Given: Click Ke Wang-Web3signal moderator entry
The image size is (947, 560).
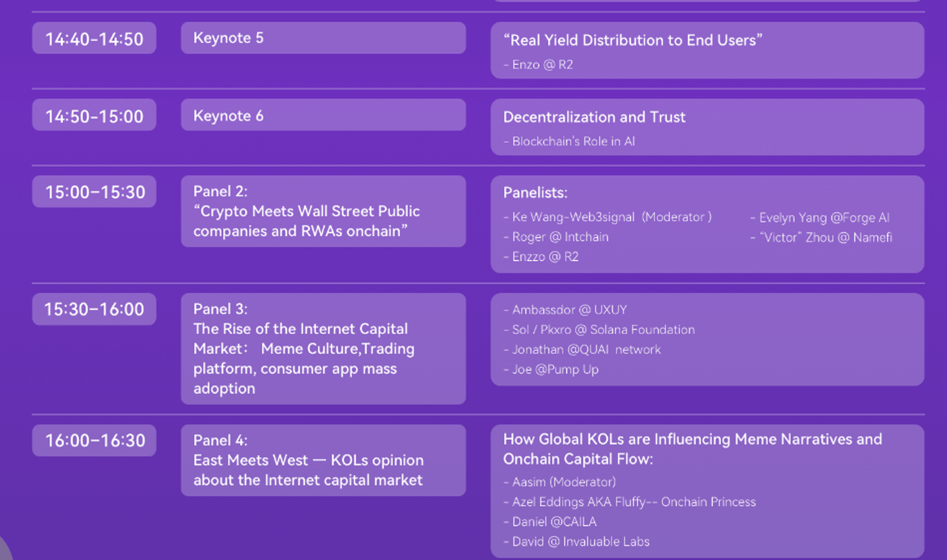Looking at the screenshot, I should [x=608, y=217].
